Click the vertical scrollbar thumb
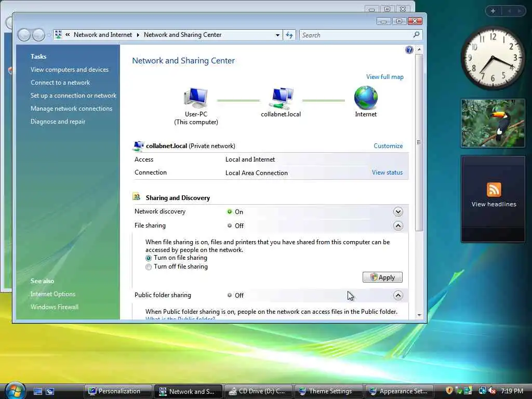Screen dimensions: 532x399 point(419,142)
